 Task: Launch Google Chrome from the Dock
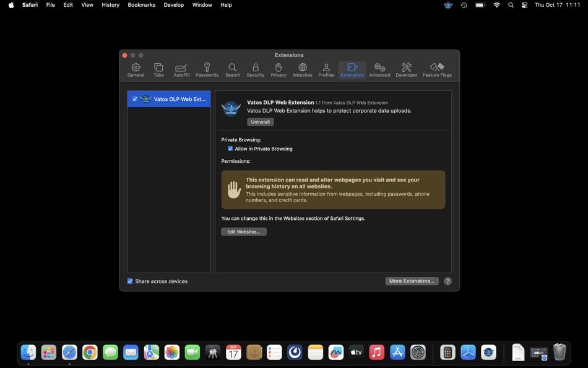pos(90,353)
